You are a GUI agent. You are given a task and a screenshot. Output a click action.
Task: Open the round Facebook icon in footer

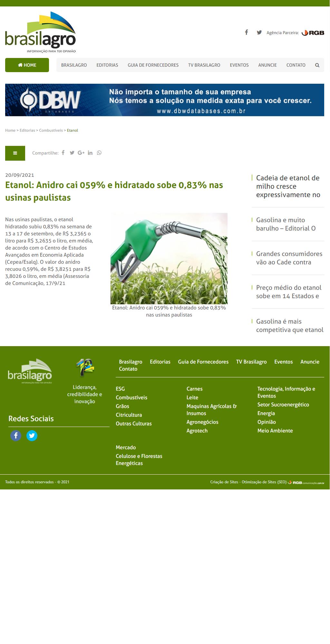16,436
